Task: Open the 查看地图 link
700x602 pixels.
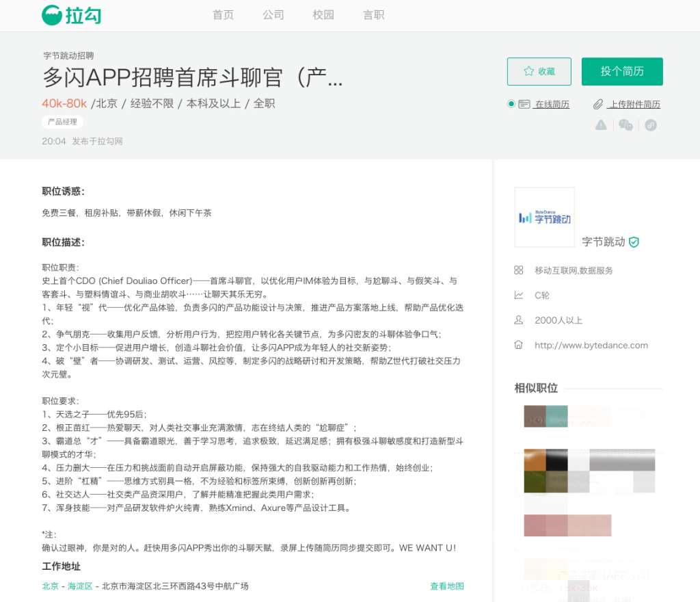Action: pos(447,586)
